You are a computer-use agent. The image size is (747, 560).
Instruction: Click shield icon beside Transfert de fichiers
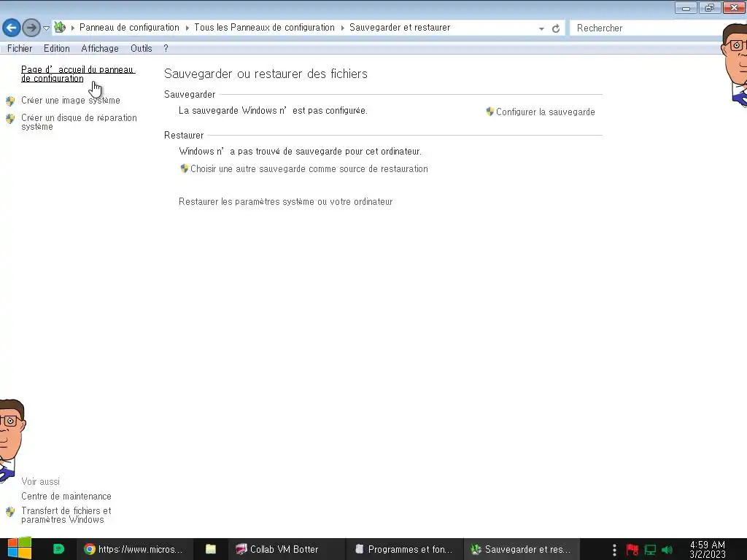[x=10, y=512]
